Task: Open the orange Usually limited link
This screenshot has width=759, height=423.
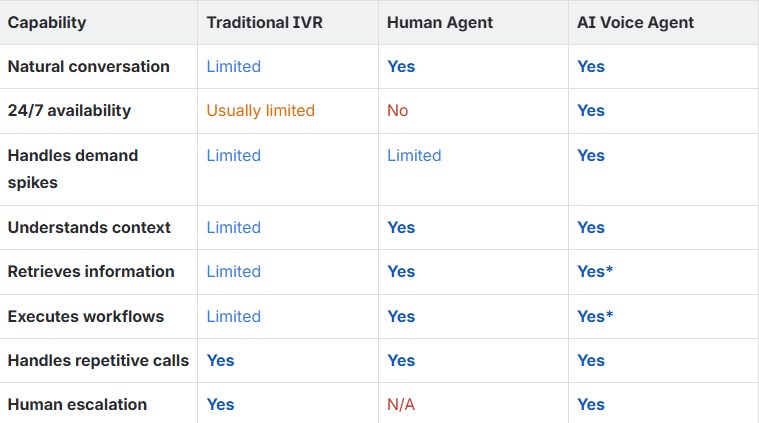Action: click(x=260, y=110)
